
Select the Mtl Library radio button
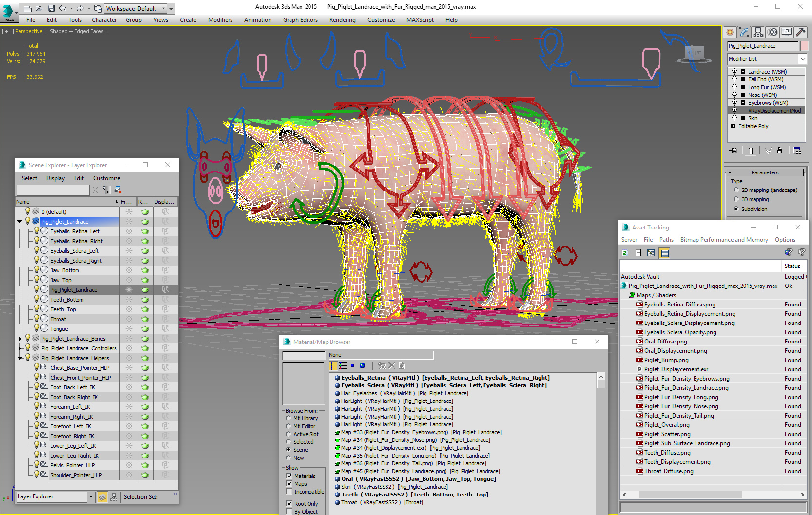point(289,418)
